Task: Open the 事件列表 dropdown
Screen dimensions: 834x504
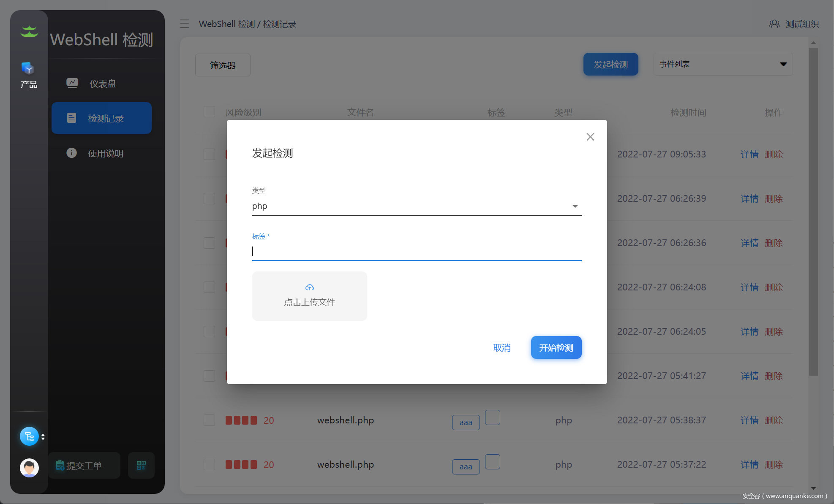Action: click(723, 64)
